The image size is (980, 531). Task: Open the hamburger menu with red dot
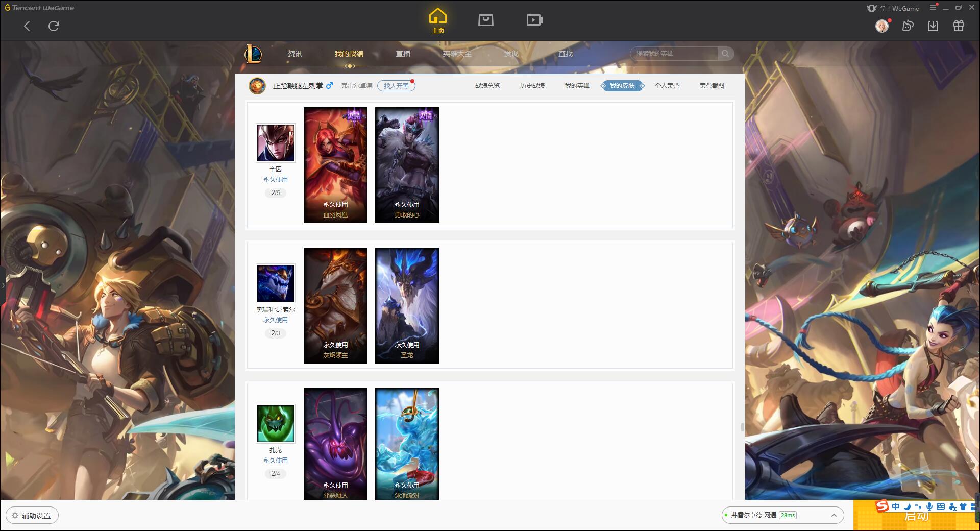point(933,7)
